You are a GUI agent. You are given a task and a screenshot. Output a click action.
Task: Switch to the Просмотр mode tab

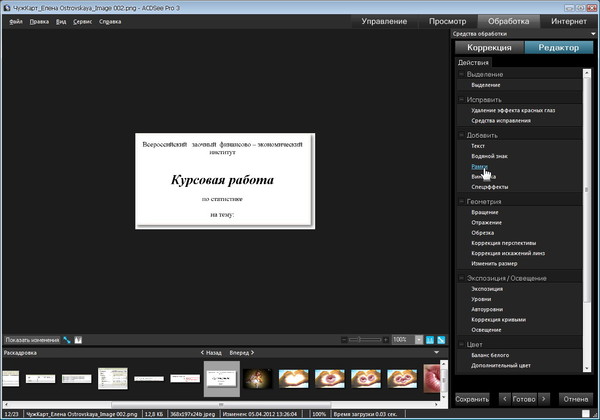[447, 21]
